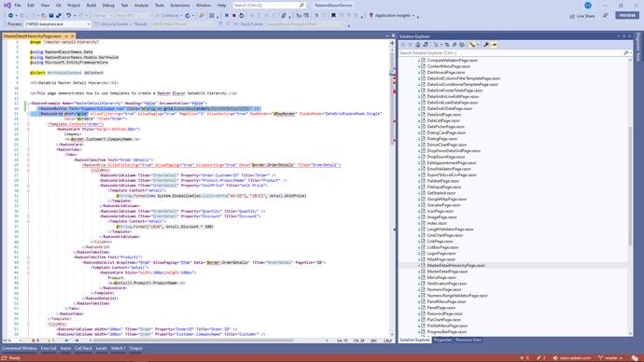Click the Live Share button
Image resolution: width=644 pixels, height=362 pixels.
582,16
